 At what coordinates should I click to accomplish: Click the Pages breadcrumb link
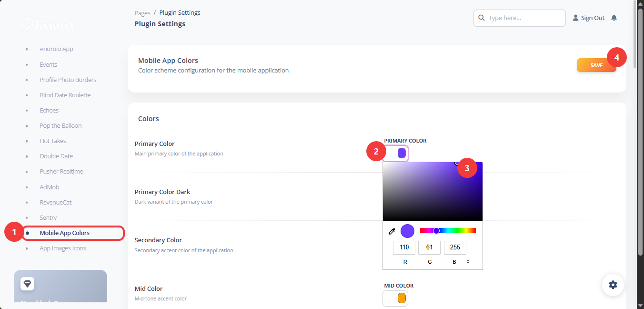(142, 13)
